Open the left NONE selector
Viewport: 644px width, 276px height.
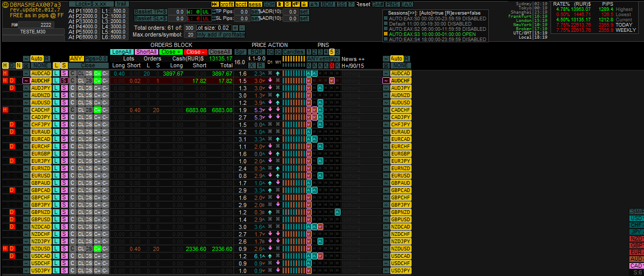pyautogui.click(x=41, y=65)
